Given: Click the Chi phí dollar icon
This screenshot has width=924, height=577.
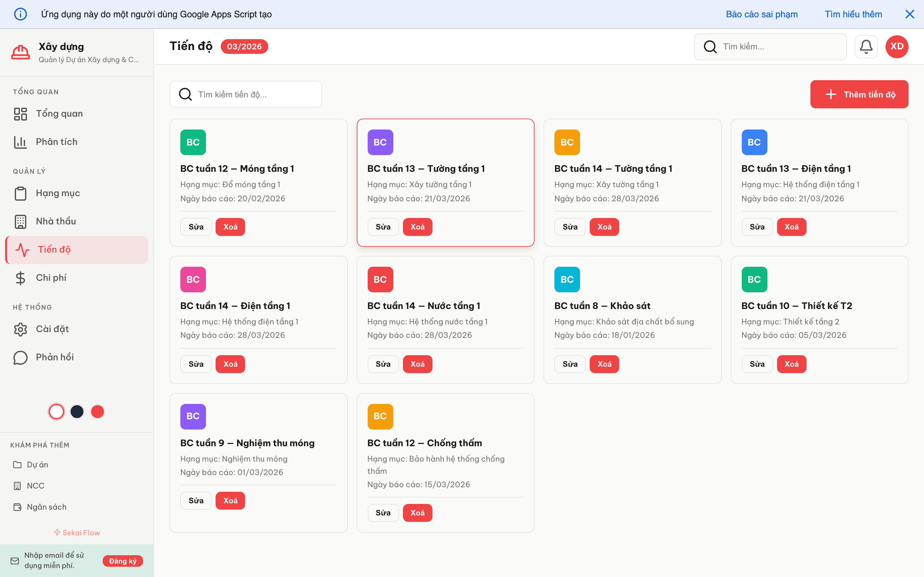Looking at the screenshot, I should [20, 277].
